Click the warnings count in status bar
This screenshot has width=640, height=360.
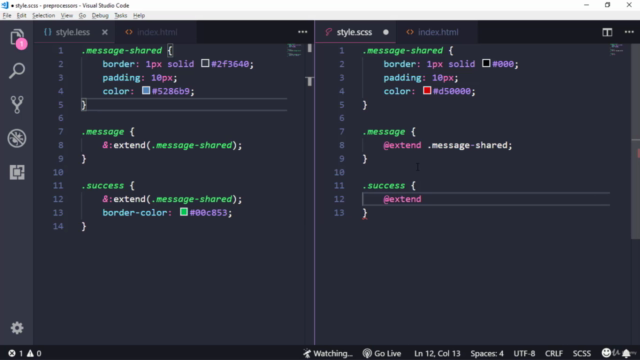(34, 353)
